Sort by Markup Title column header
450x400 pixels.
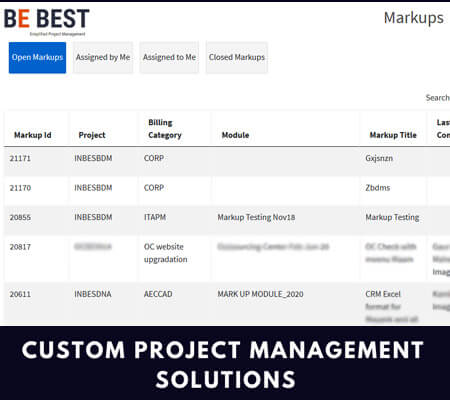(393, 135)
